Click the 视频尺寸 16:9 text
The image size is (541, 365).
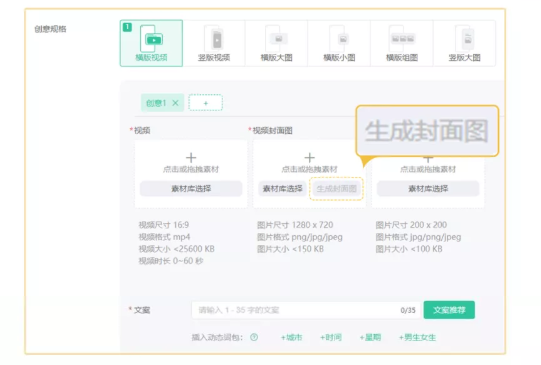[164, 225]
